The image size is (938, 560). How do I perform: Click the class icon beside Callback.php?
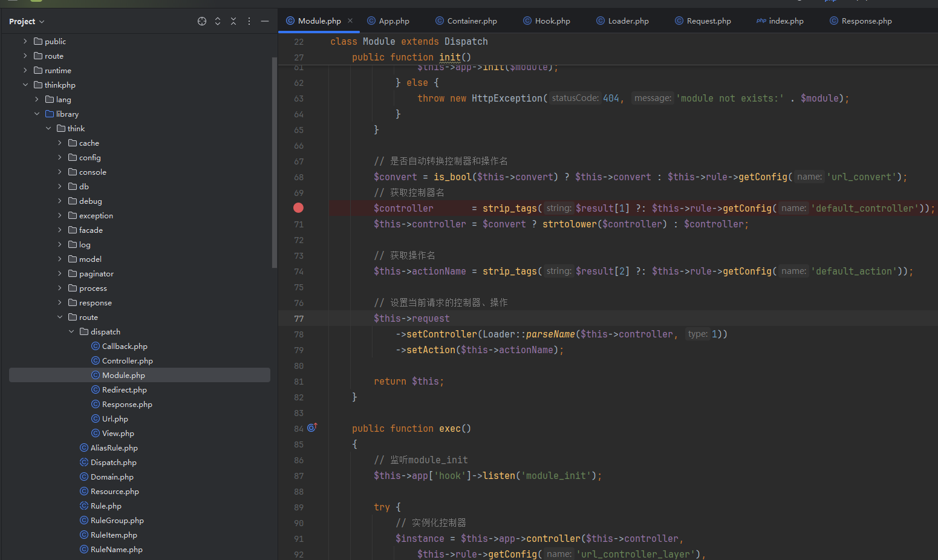(96, 346)
